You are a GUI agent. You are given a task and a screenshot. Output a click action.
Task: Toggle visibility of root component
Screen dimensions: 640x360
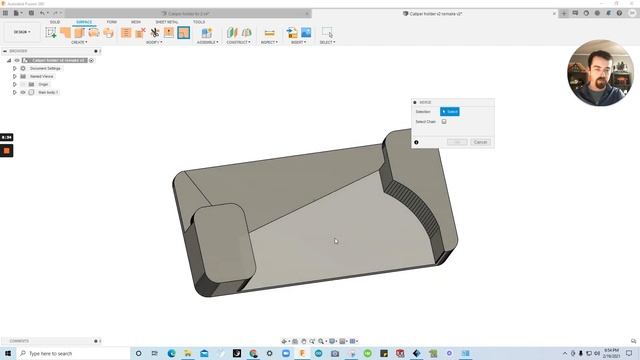pyautogui.click(x=17, y=60)
